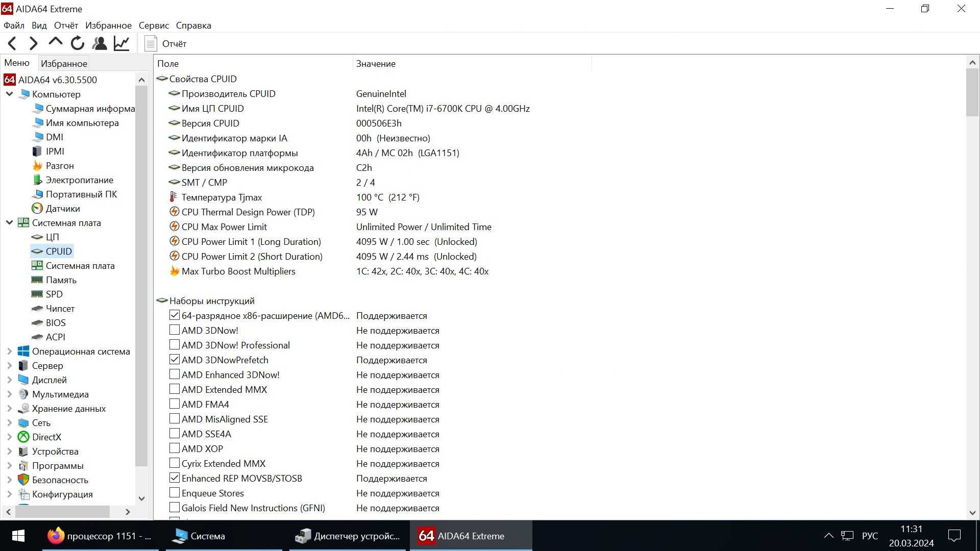Click the Отчёт report toolbar button
The image size is (980, 551).
click(165, 44)
